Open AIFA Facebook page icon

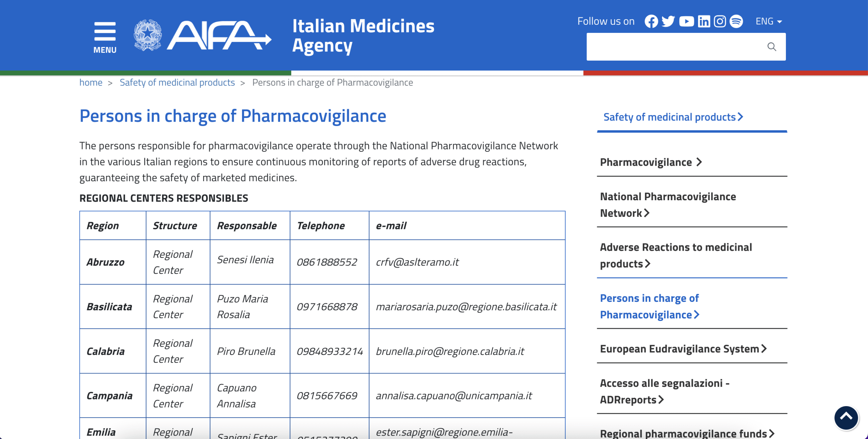click(651, 21)
